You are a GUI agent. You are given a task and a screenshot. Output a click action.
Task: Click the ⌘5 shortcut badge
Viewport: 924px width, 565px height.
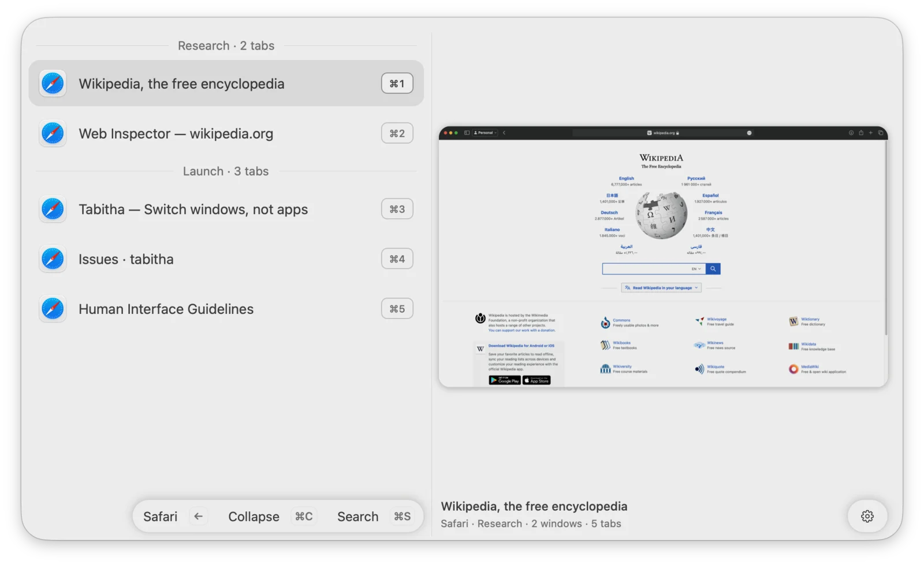(397, 309)
